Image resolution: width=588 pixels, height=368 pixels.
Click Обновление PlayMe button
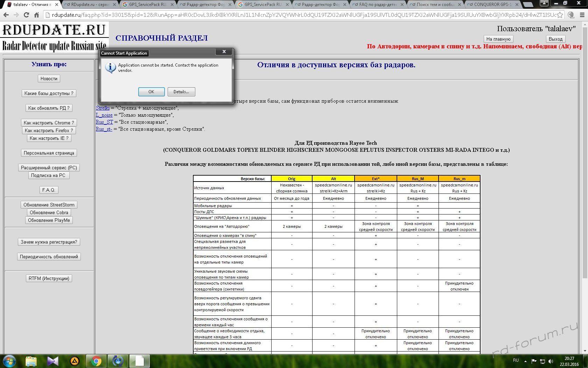tap(49, 220)
